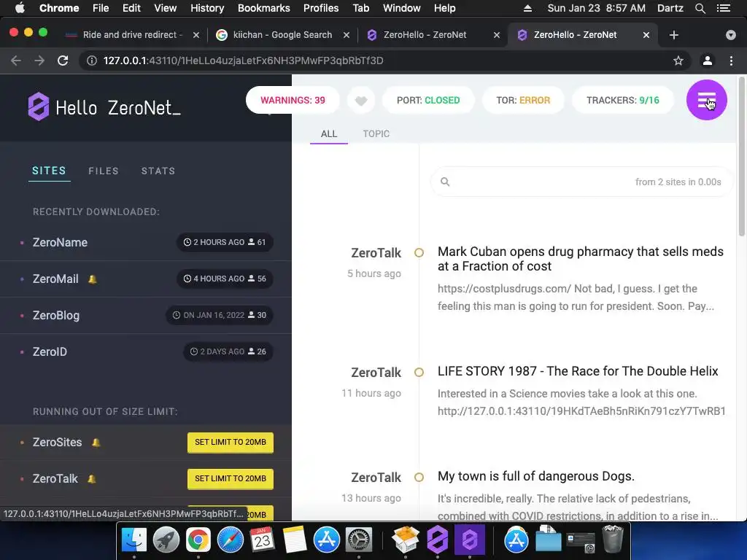Open Spotlight search in the macOS menu bar

point(700,8)
